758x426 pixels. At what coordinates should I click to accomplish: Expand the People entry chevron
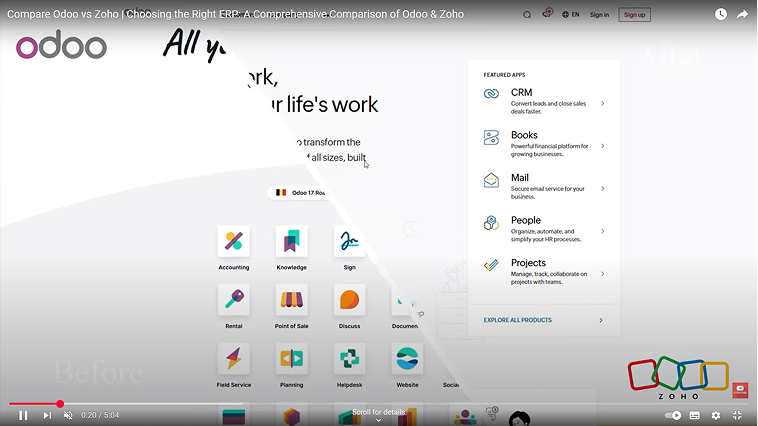coord(602,231)
